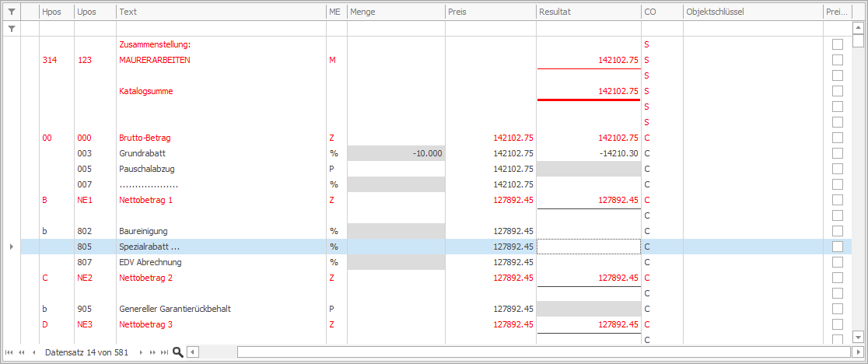This screenshot has height=364, width=868.
Task: Go to previous record arrow
Action: tap(33, 352)
